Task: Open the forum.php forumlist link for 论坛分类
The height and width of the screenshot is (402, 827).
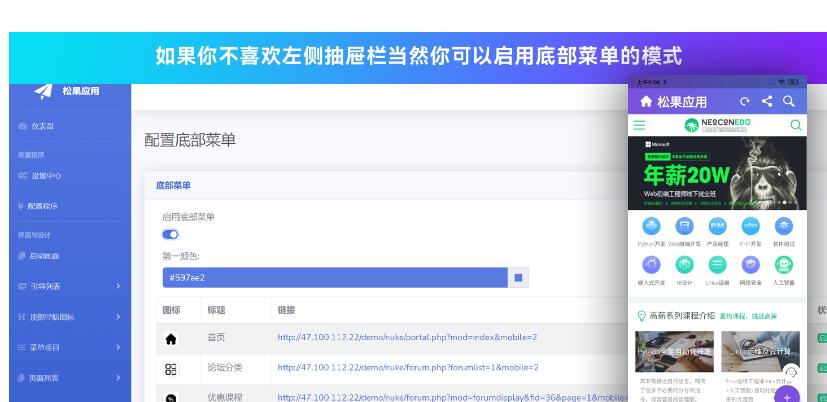Action: 408,368
